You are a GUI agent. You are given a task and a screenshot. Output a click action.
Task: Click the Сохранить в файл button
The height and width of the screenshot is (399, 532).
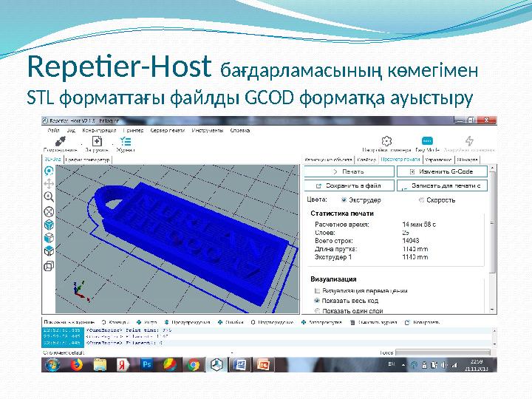point(349,185)
